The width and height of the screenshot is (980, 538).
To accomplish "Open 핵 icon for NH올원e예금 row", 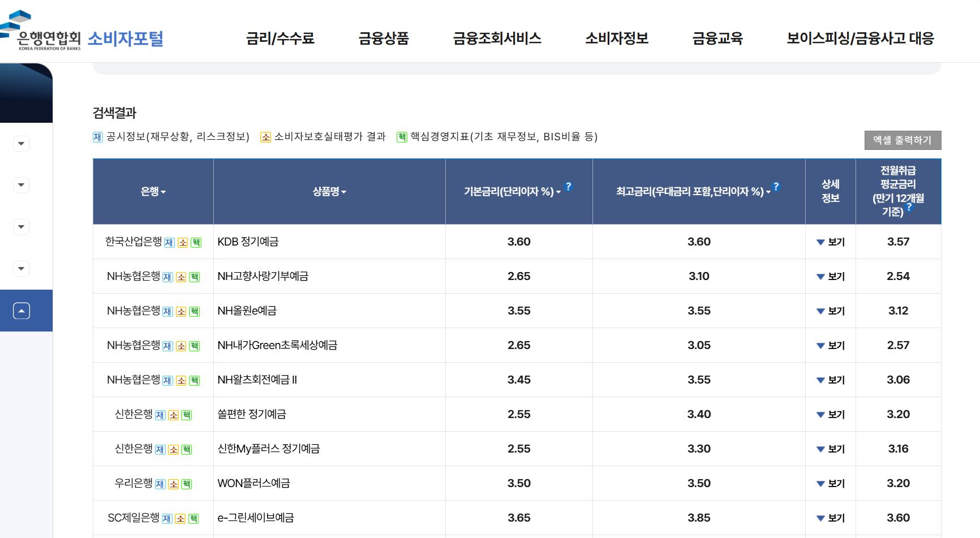I will coord(194,312).
